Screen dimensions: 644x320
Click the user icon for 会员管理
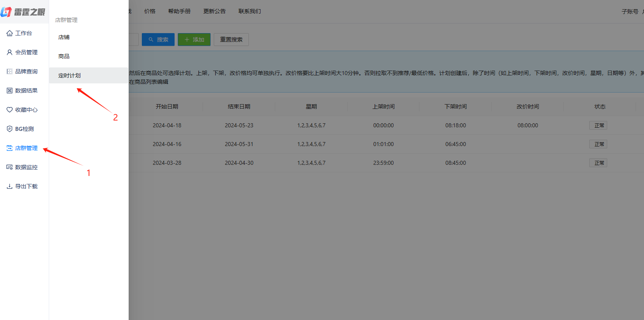10,52
